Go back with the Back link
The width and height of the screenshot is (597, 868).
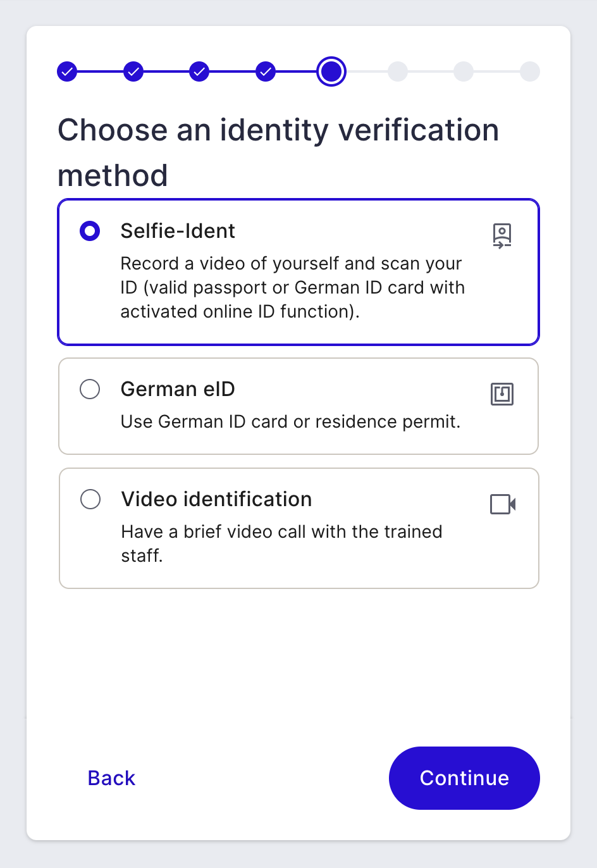(x=111, y=778)
